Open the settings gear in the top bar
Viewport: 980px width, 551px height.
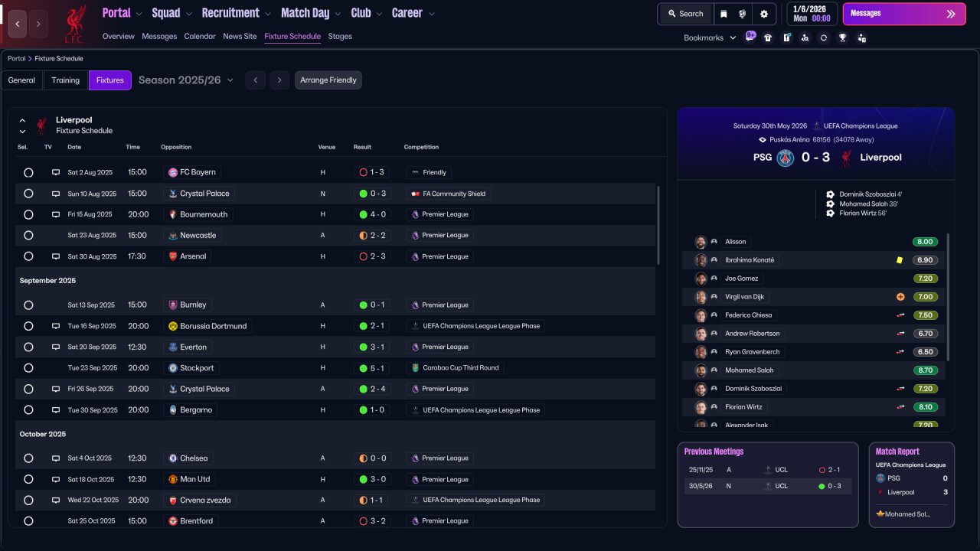click(x=764, y=14)
